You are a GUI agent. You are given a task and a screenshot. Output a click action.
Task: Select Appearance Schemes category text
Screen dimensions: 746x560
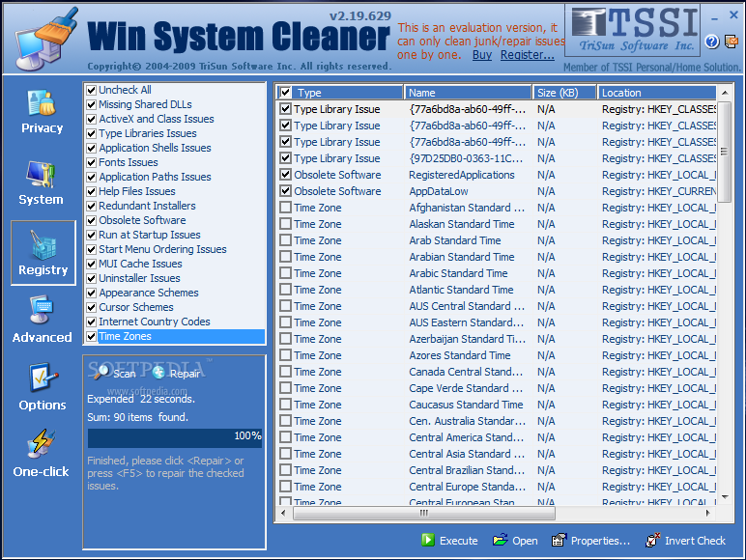[x=149, y=293]
